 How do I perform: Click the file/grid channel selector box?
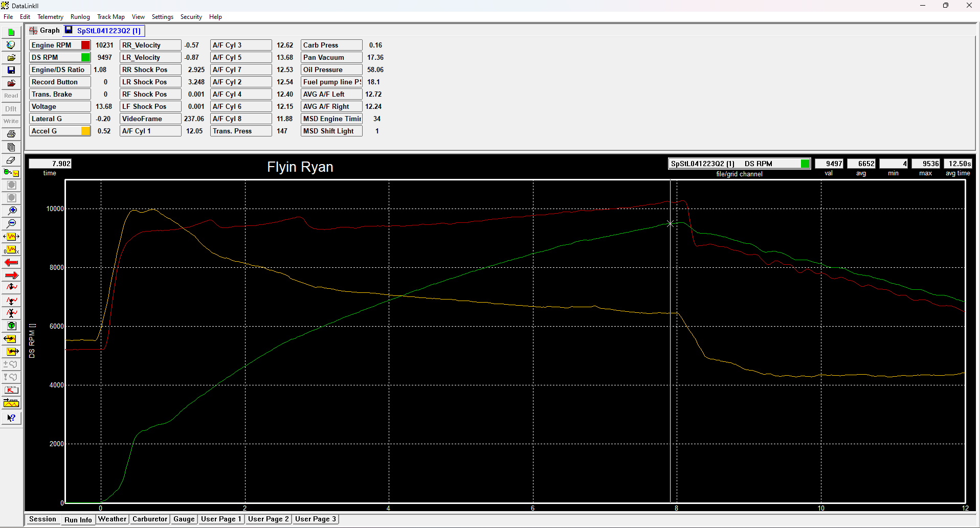click(x=739, y=164)
